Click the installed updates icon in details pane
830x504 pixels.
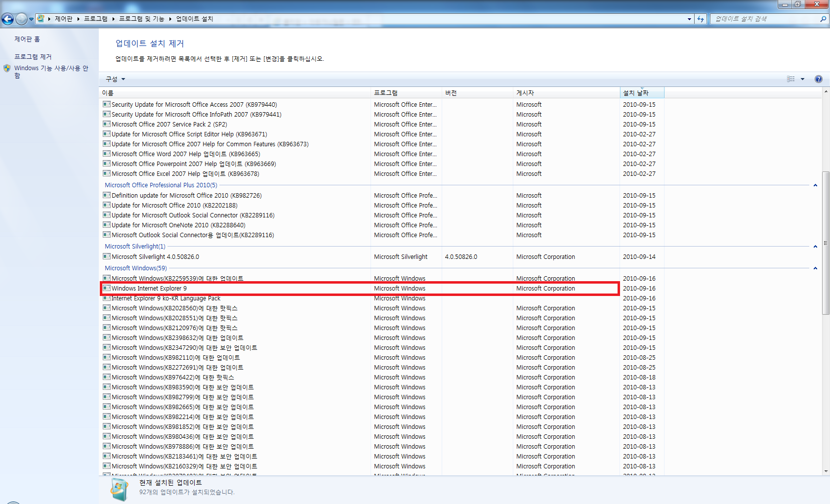pos(119,490)
